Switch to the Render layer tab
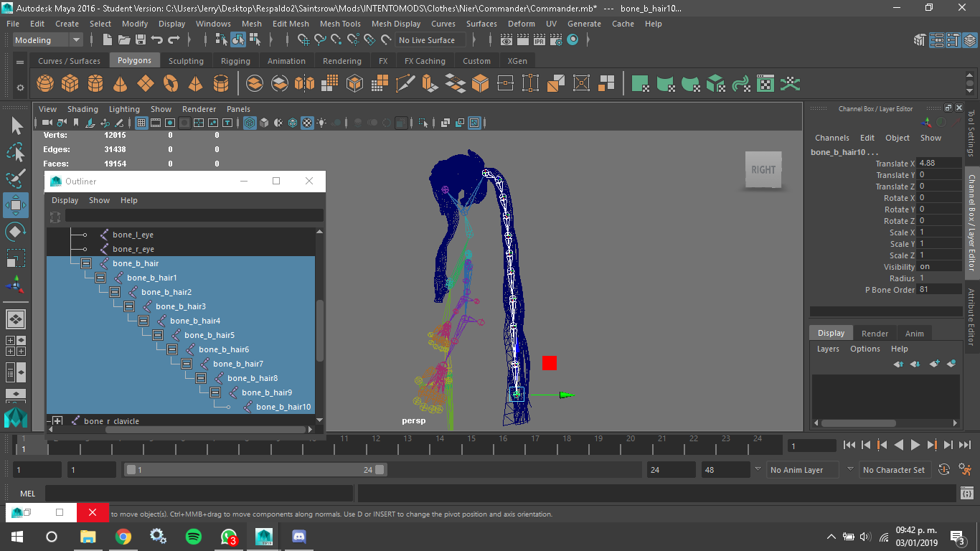The width and height of the screenshot is (980, 551). pos(875,333)
